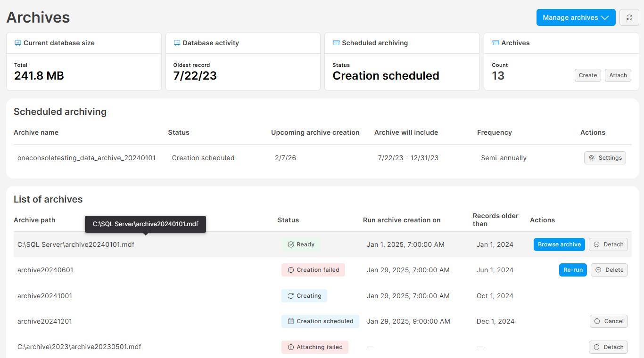Detach the archive20230501.mdf archive
The image size is (644, 358).
(608, 347)
